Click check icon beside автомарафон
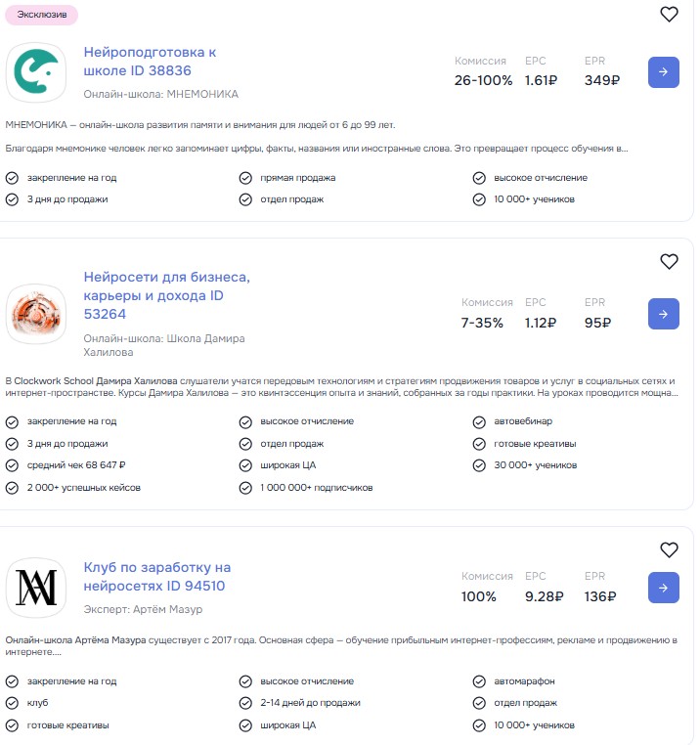This screenshot has height=745, width=700. click(479, 680)
